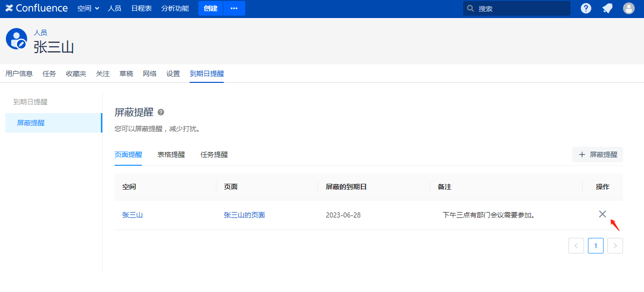Image resolution: width=644 pixels, height=292 pixels.
Task: Open the notifications bell icon
Action: pyautogui.click(x=607, y=8)
